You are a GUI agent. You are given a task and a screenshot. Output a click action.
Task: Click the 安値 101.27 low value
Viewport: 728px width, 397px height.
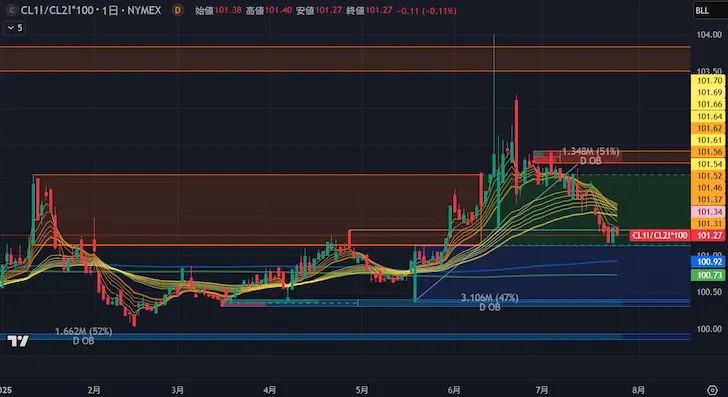(x=319, y=10)
